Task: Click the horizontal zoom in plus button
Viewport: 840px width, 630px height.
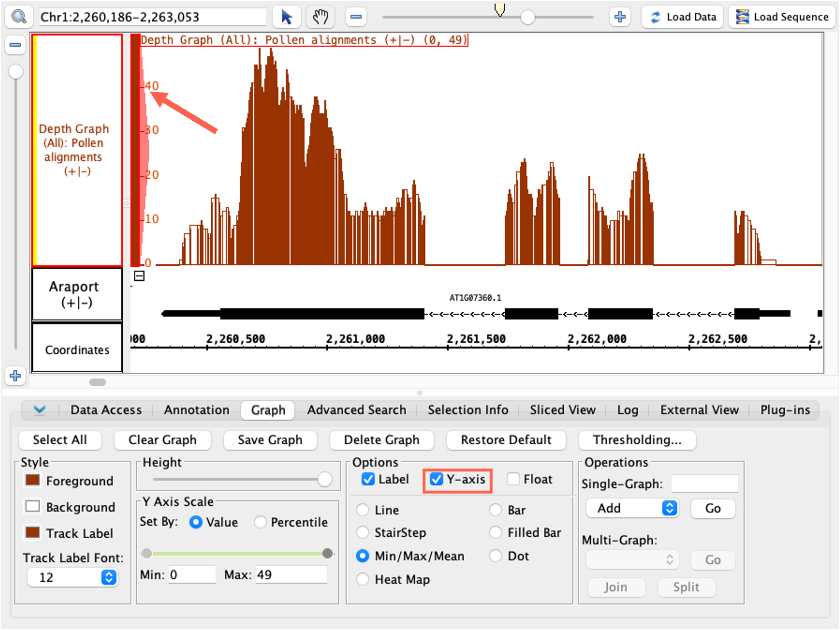Action: [x=620, y=17]
